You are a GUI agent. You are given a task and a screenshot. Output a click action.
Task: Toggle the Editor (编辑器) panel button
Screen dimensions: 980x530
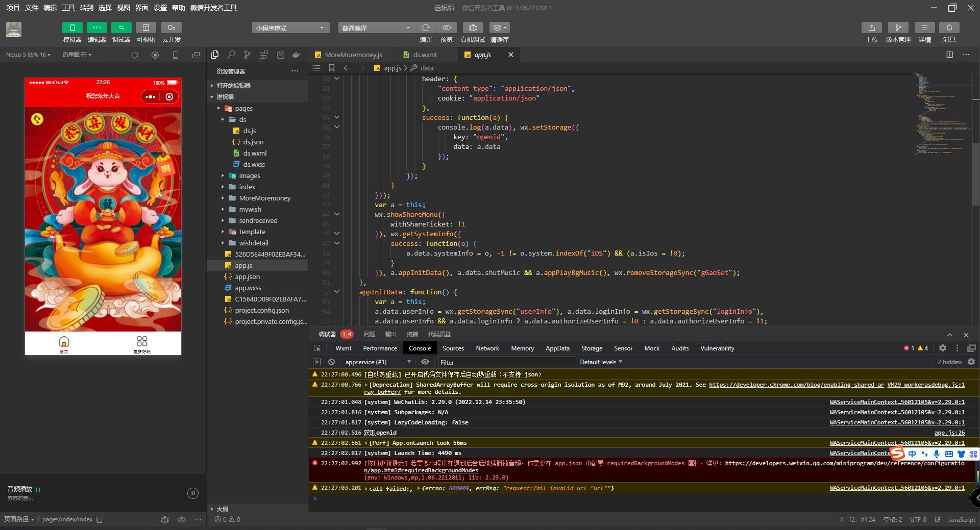[x=96, y=28]
